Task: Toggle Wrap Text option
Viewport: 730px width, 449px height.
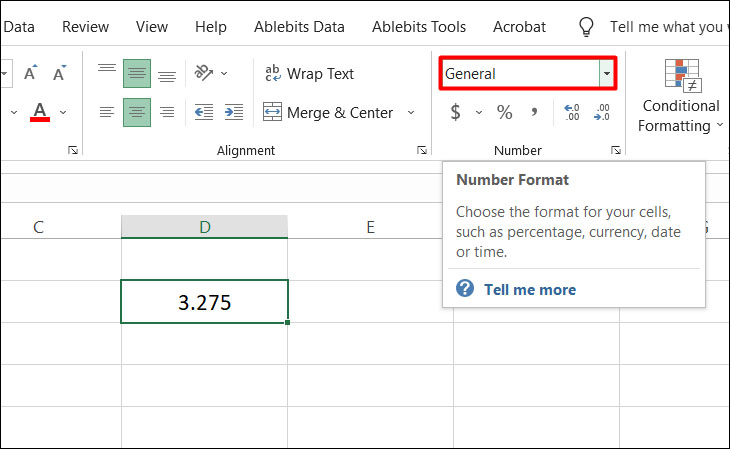Action: coord(309,74)
